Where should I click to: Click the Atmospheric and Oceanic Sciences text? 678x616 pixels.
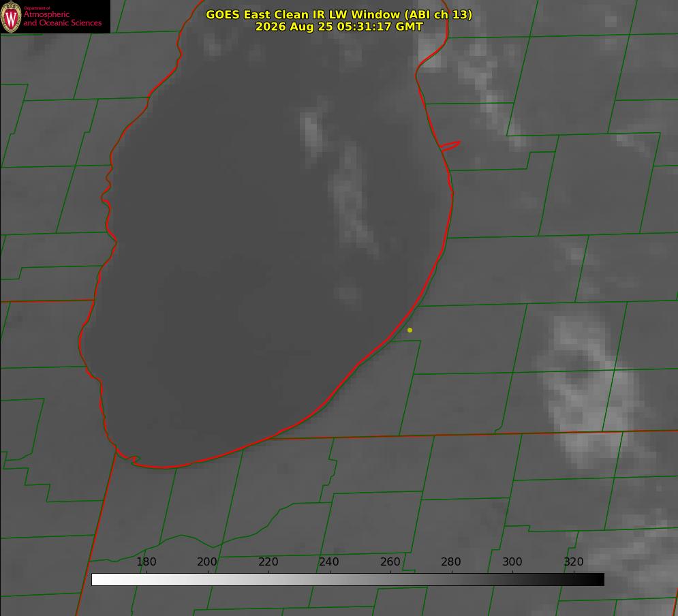click(x=62, y=18)
